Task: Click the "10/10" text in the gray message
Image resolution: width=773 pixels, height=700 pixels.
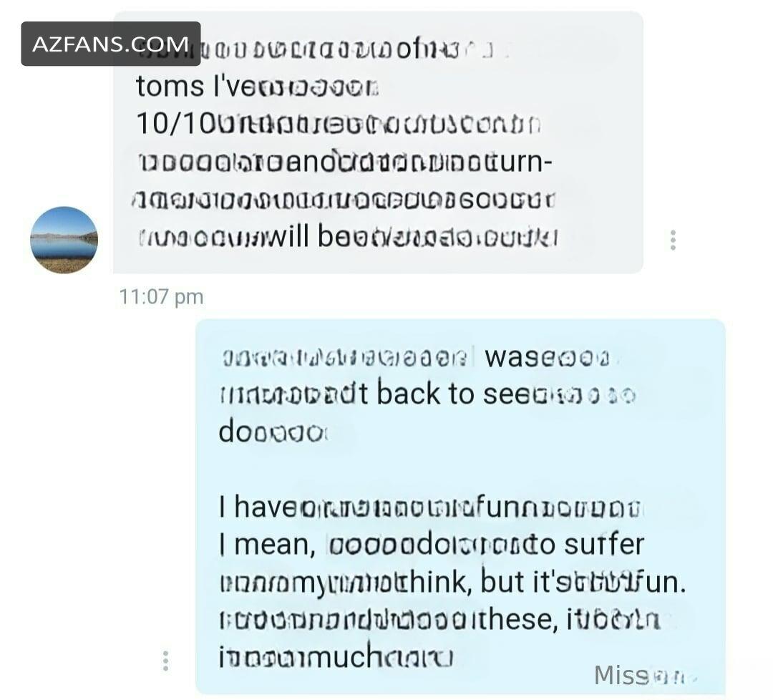Action: click(175, 123)
